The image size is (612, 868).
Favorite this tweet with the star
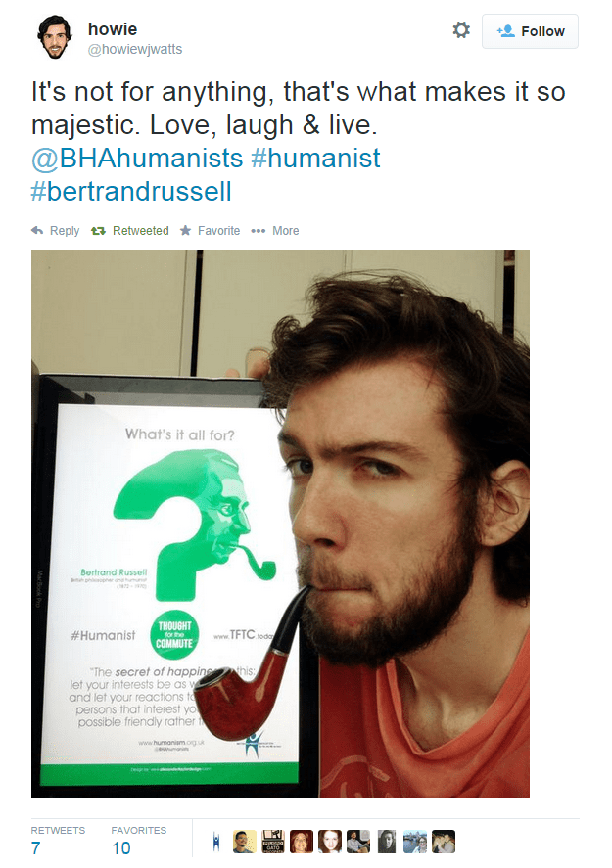tap(210, 231)
